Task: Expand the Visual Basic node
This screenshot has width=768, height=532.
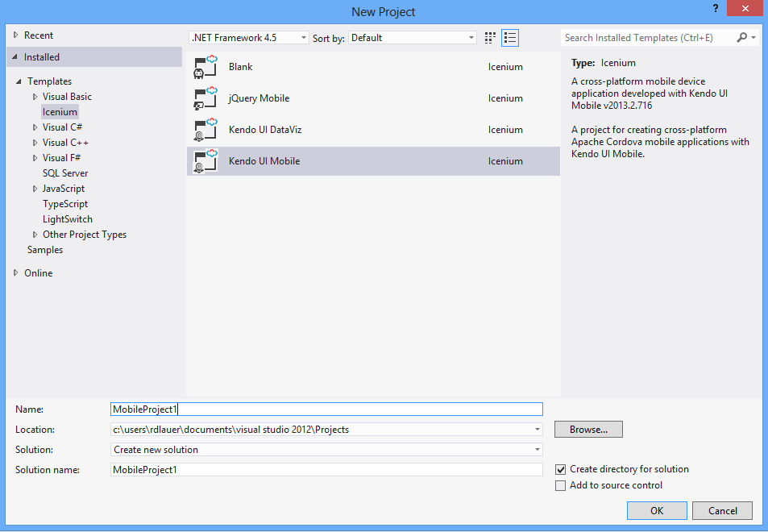Action: point(35,97)
